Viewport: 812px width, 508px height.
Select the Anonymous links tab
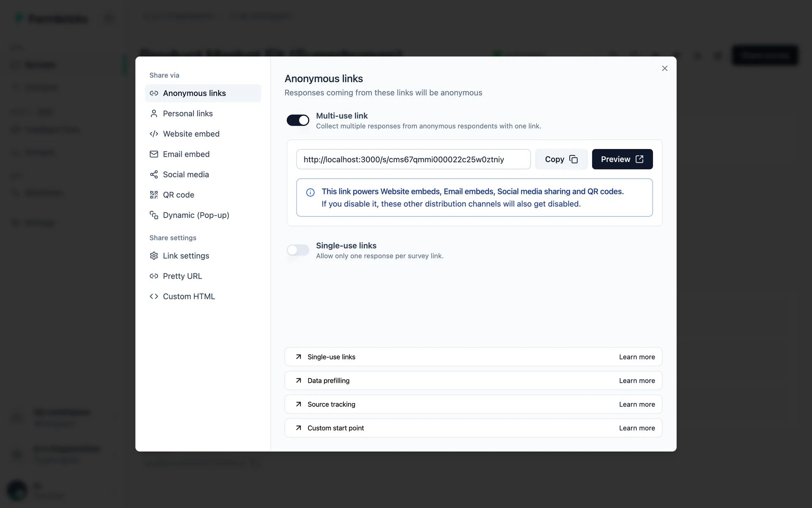point(203,93)
